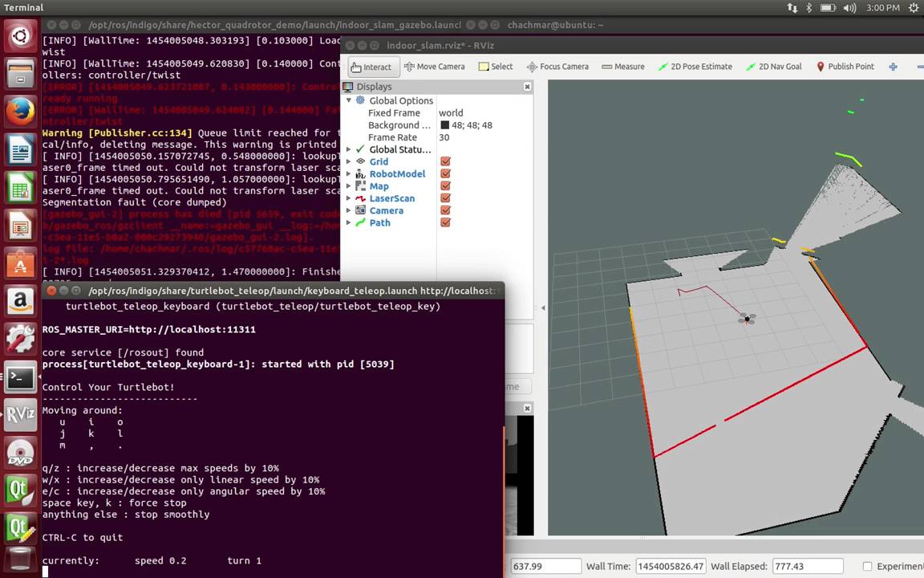Select the Fixed Frame value world
The image size is (924, 578).
(x=451, y=112)
